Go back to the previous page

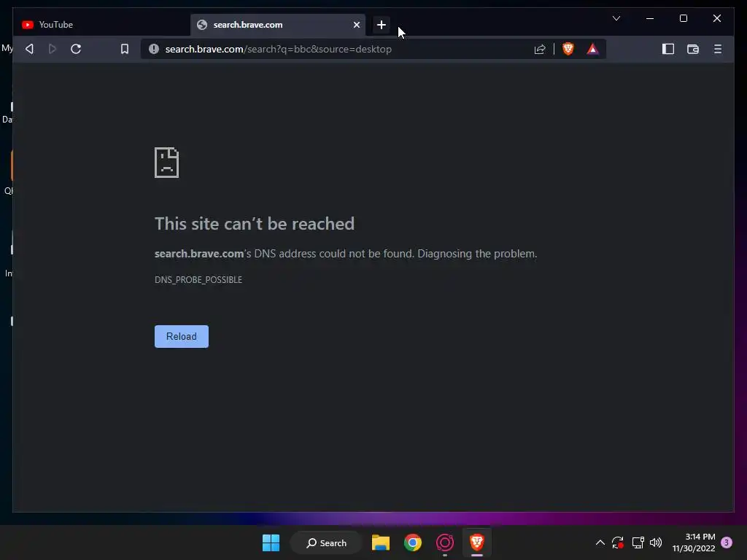29,49
